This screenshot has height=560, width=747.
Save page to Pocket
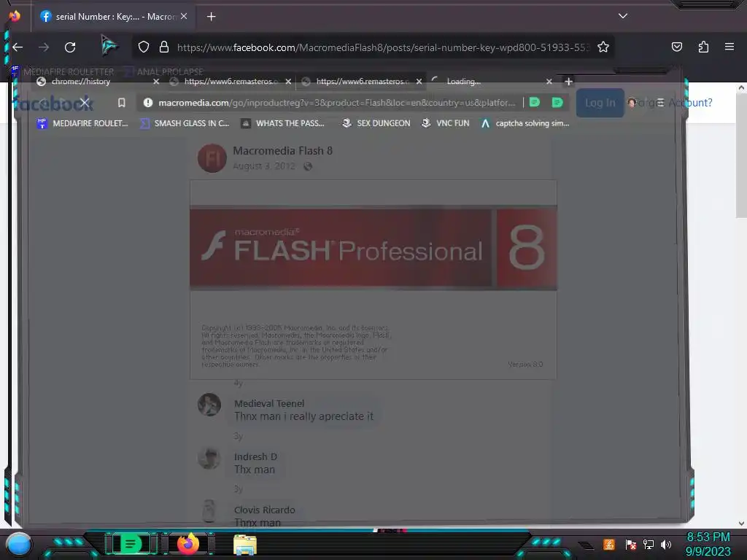coord(676,47)
